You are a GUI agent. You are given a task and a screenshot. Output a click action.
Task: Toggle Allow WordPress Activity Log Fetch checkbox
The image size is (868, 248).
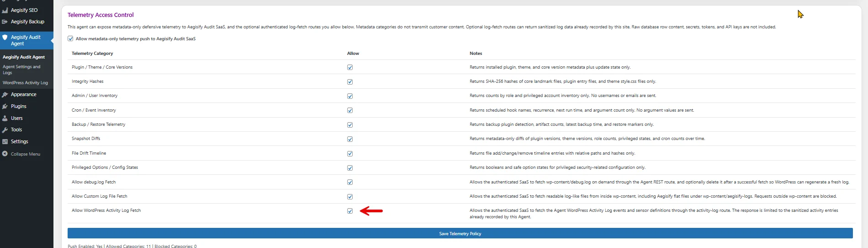(350, 211)
